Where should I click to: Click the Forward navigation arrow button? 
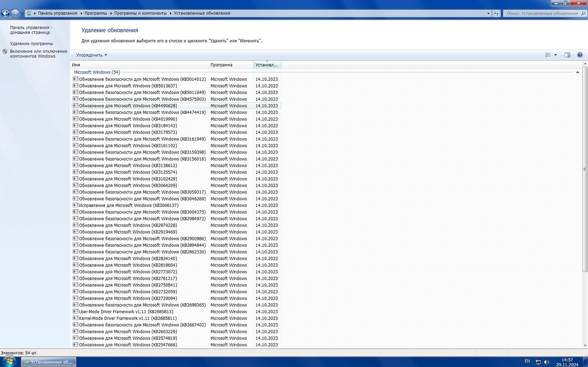click(x=15, y=14)
